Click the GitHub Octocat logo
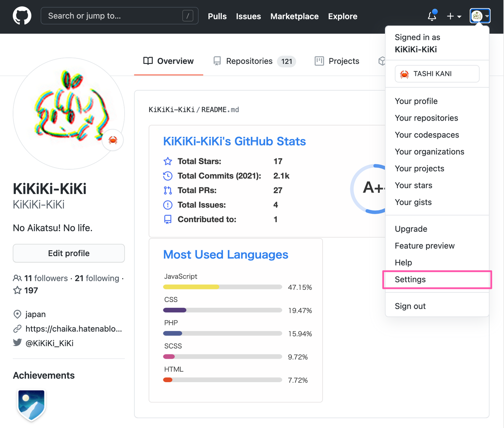 click(22, 16)
